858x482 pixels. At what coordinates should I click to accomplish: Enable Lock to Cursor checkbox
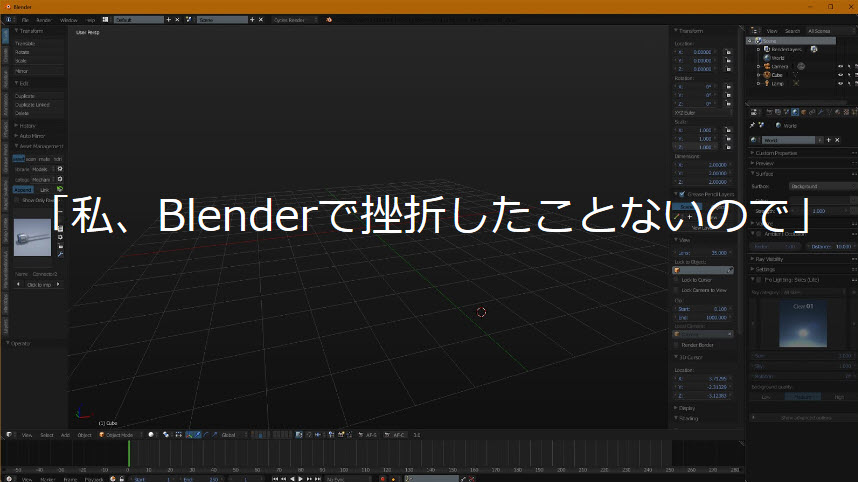point(677,280)
